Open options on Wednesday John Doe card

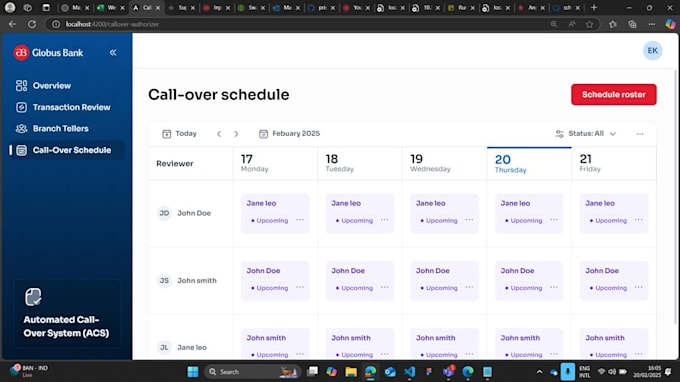tap(469, 287)
